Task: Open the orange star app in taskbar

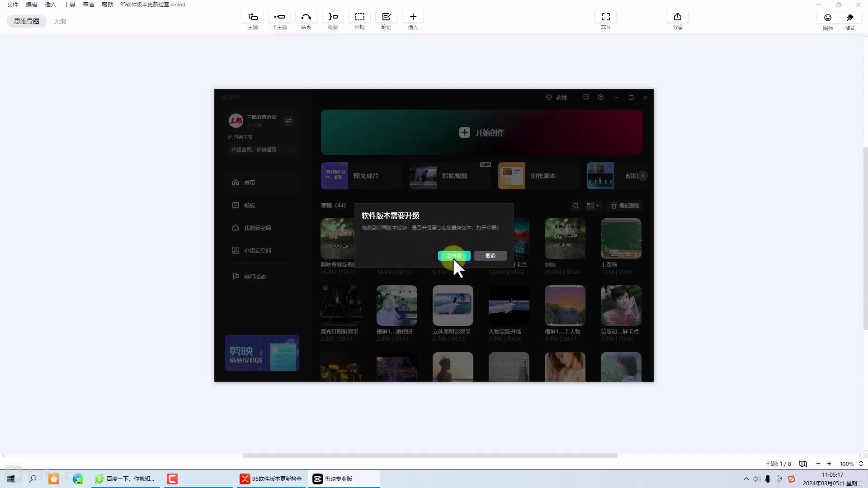Action: pyautogui.click(x=54, y=479)
